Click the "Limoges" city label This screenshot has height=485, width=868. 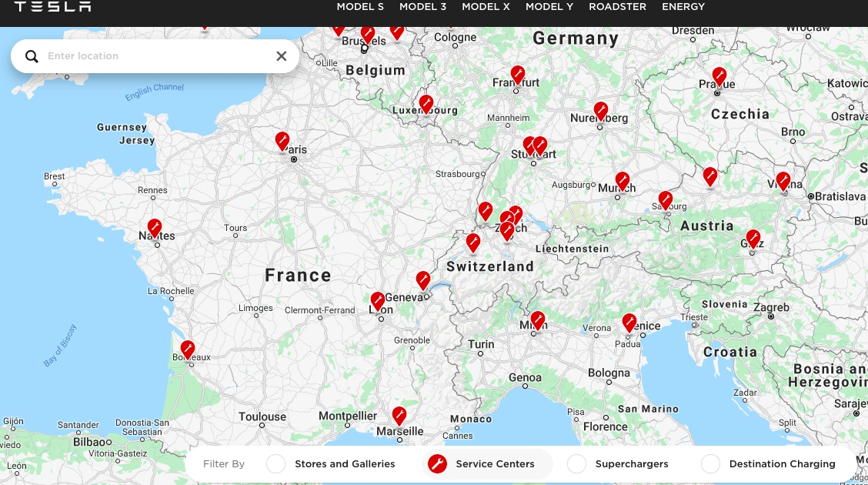pyautogui.click(x=255, y=308)
